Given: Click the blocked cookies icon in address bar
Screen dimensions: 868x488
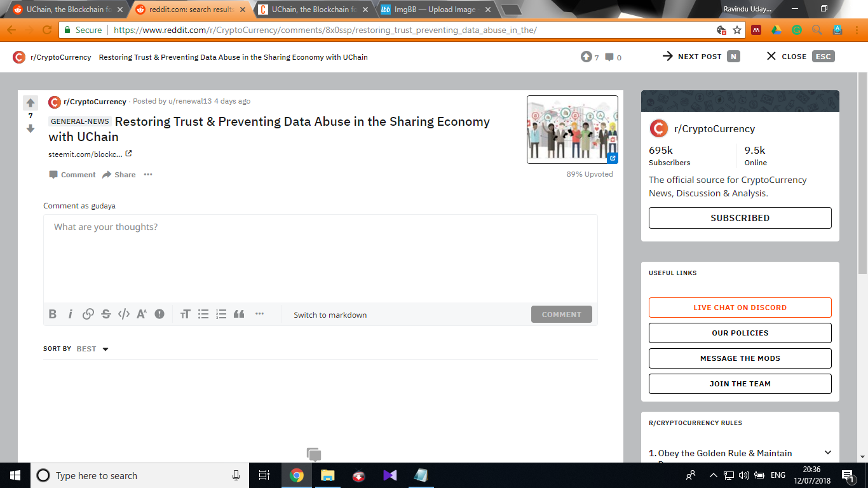Looking at the screenshot, I should pyautogui.click(x=721, y=30).
